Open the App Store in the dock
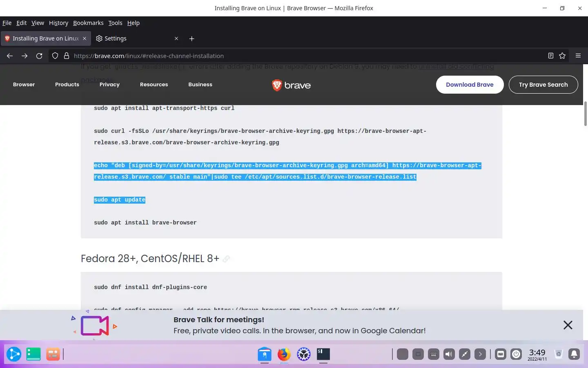This screenshot has height=368, width=588. 265,354
